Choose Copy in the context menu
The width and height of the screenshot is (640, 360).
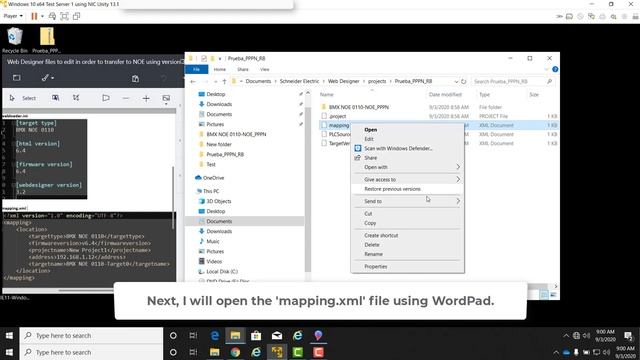coord(407,223)
